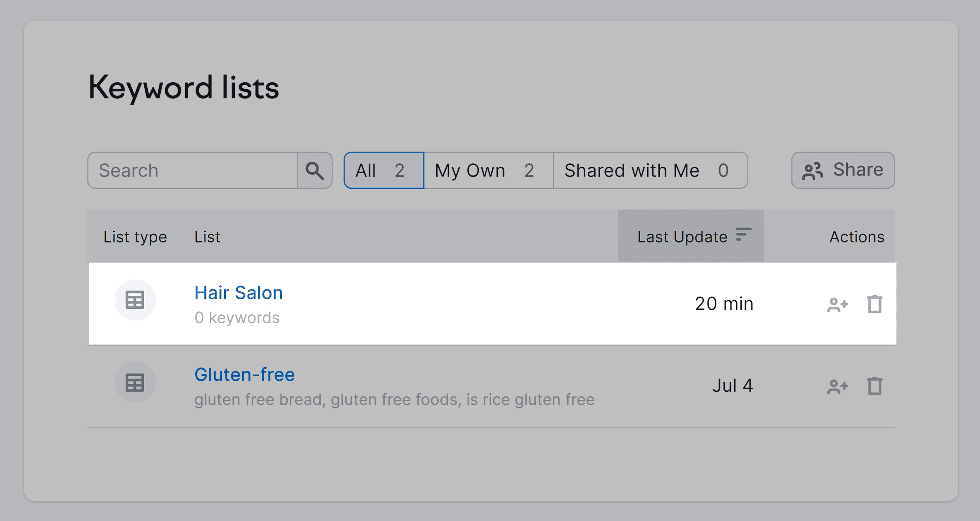This screenshot has width=980, height=521.
Task: Click the Share button to share a list
Action: coord(842,171)
